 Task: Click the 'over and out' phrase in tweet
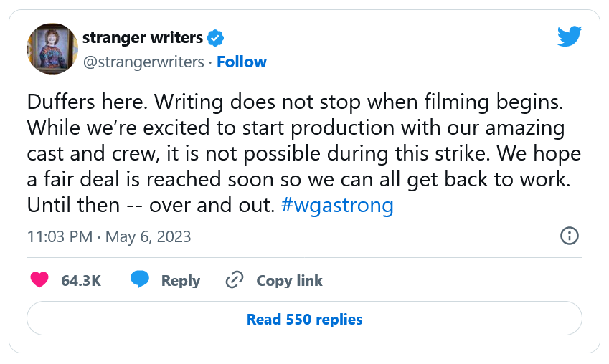211,205
